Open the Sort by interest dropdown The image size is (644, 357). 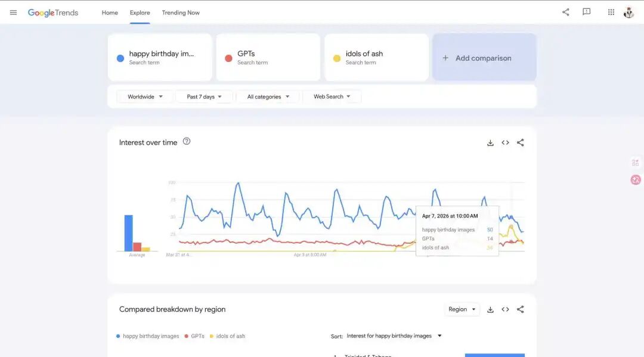(x=394, y=336)
